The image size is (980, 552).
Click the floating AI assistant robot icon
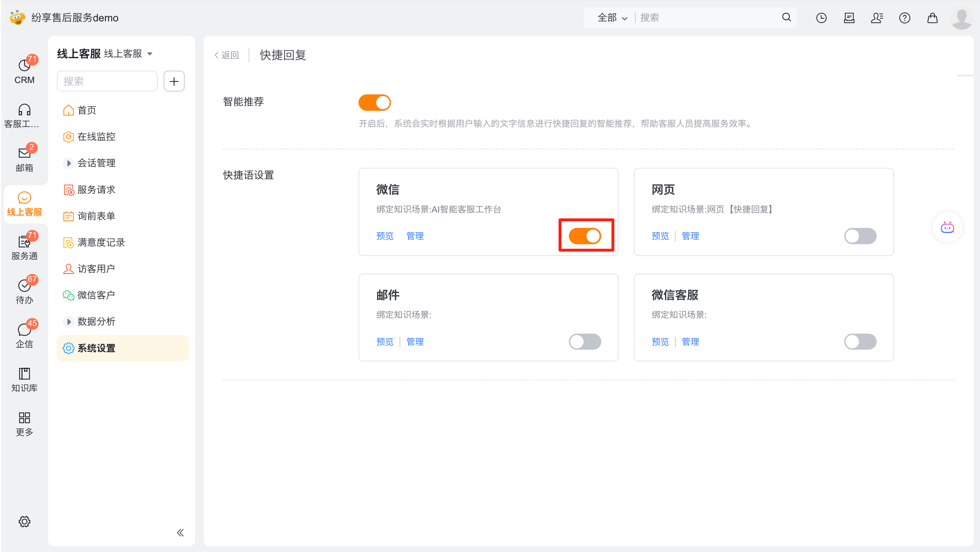coord(947,227)
